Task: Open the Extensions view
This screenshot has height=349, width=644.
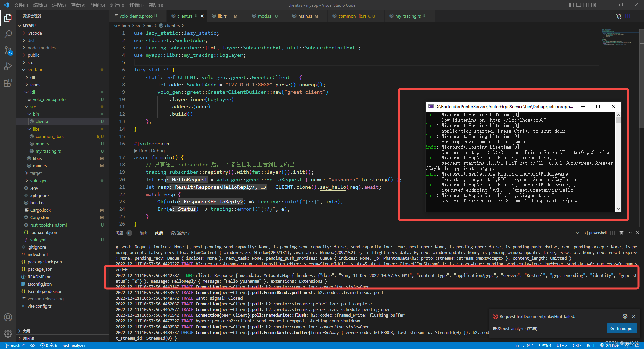Action: tap(8, 83)
